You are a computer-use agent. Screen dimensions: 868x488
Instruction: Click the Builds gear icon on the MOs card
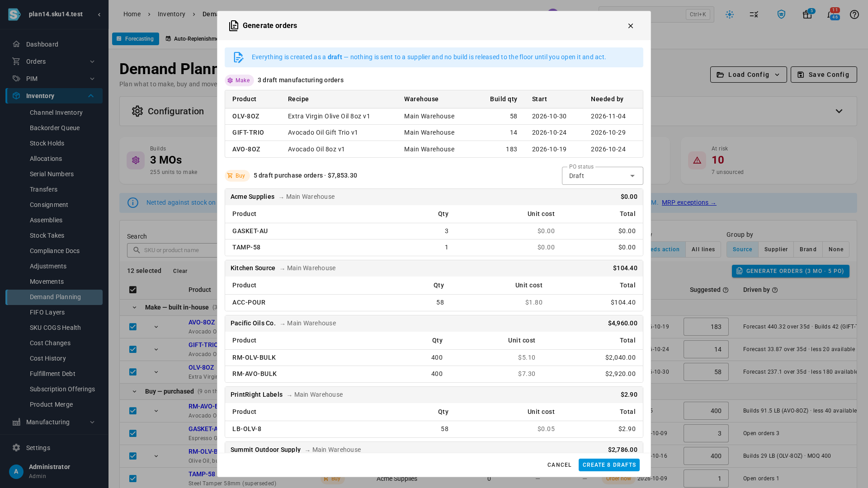[136, 160]
